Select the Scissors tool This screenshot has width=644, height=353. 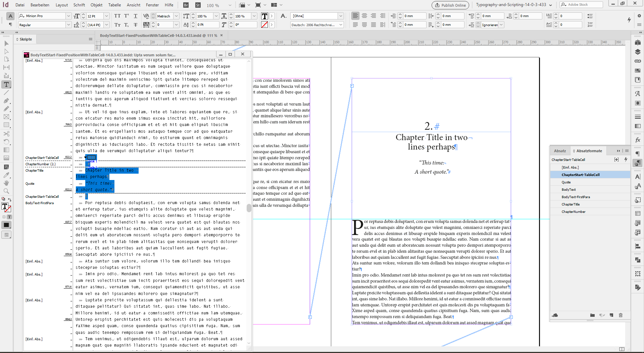[6, 134]
